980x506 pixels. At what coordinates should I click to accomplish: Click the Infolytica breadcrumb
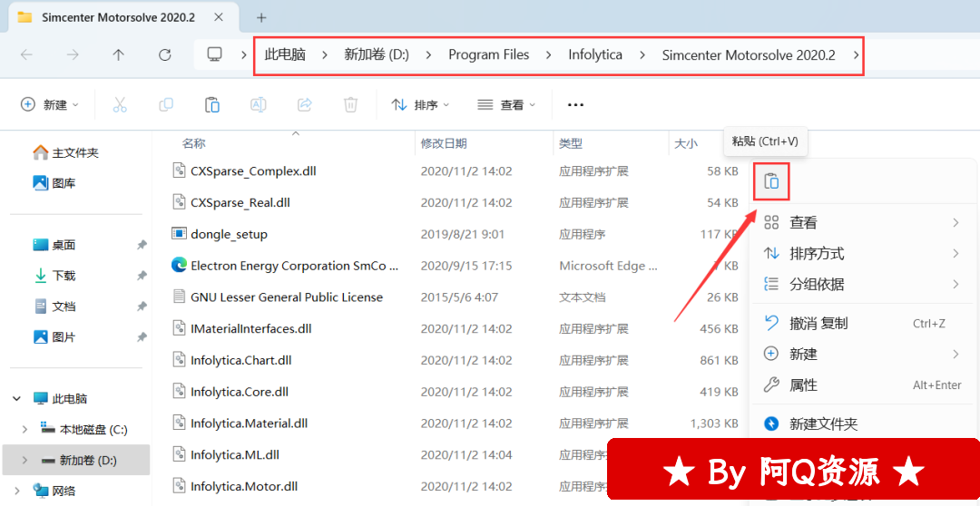(595, 55)
